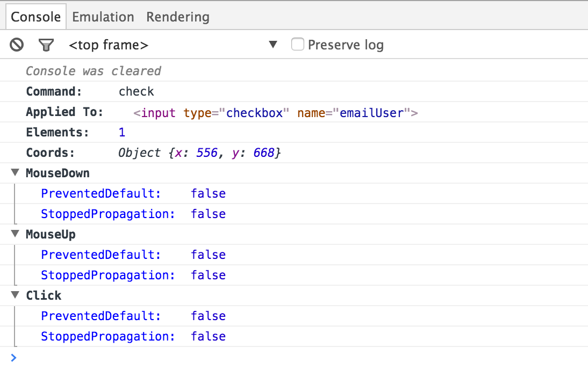The image size is (588, 376).
Task: Click the blue console prompt arrow
Action: pyautogui.click(x=13, y=358)
